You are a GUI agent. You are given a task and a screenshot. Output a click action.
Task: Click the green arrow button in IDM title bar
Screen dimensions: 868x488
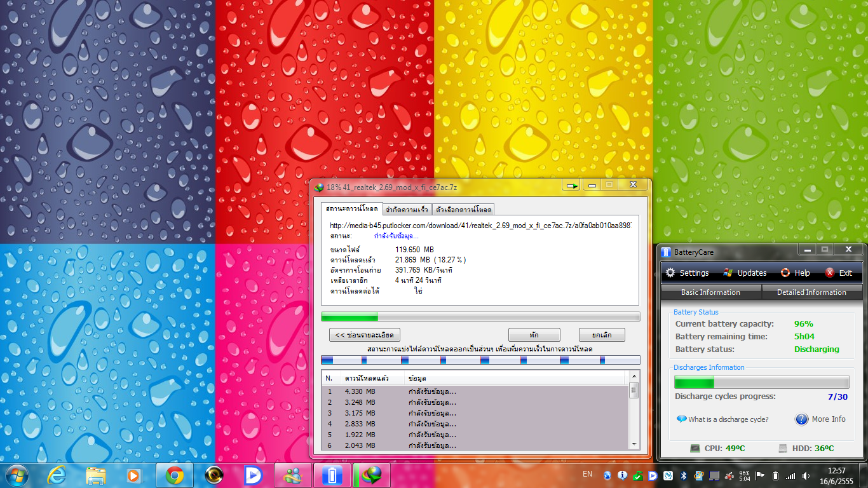coord(571,185)
